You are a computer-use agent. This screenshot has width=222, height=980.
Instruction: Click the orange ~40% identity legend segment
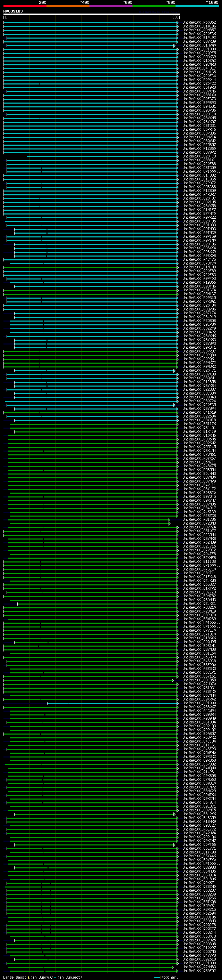tap(68, 7)
